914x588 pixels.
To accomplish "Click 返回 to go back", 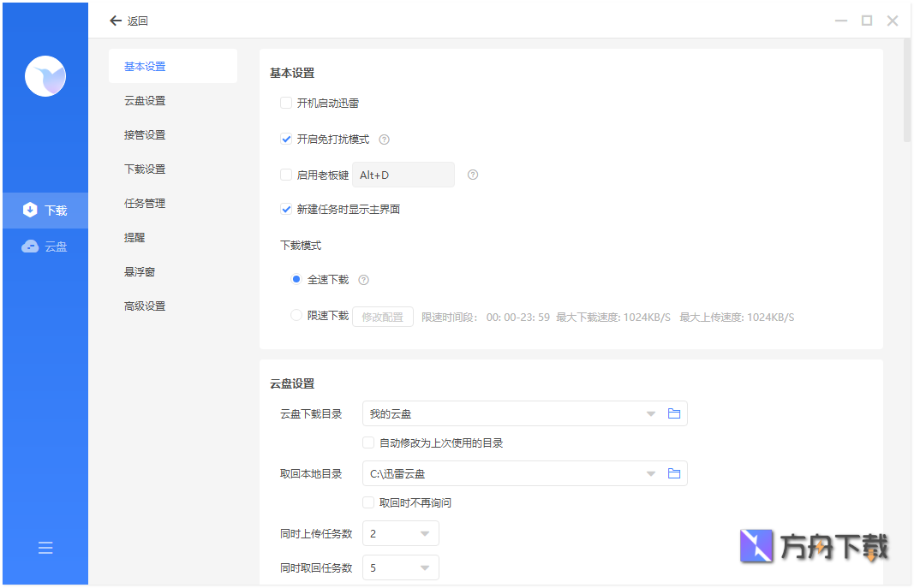I will click(x=139, y=20).
